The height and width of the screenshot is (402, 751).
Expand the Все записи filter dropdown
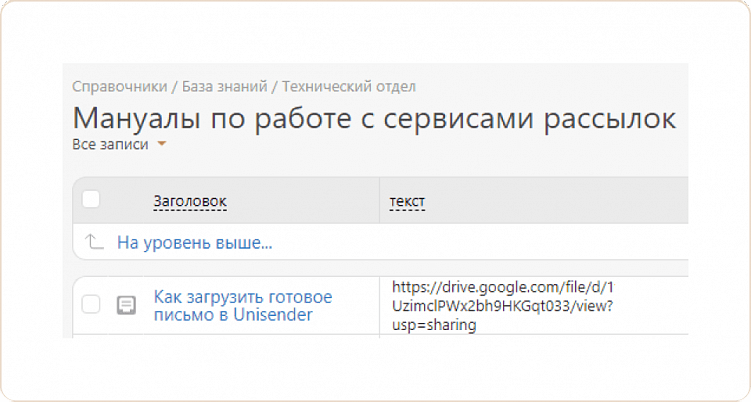119,144
